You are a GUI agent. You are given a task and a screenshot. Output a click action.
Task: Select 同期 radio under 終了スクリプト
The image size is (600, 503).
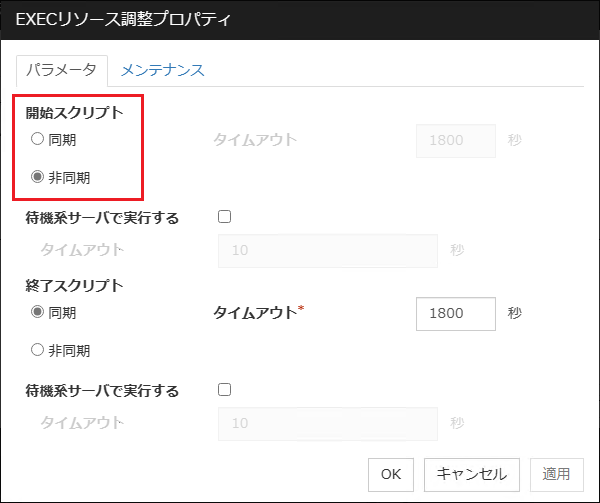(x=37, y=312)
